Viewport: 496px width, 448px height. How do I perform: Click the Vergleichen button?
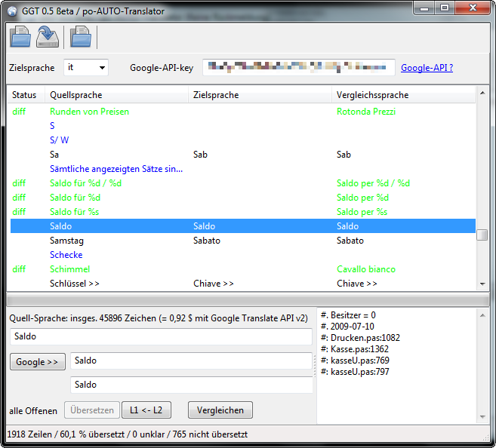coord(220,410)
